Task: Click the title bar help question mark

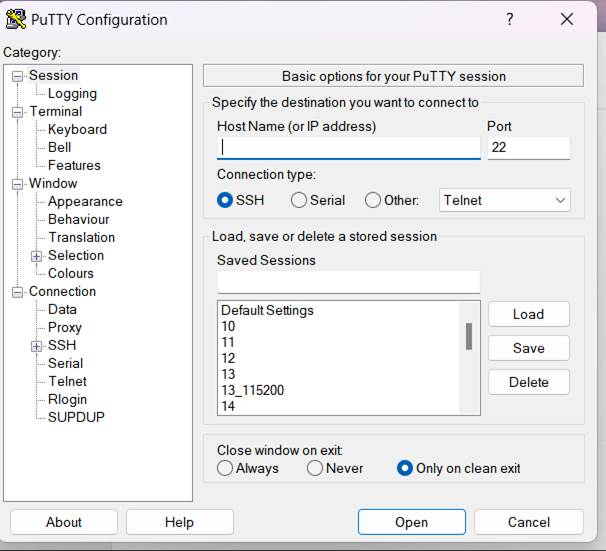Action: coord(510,19)
